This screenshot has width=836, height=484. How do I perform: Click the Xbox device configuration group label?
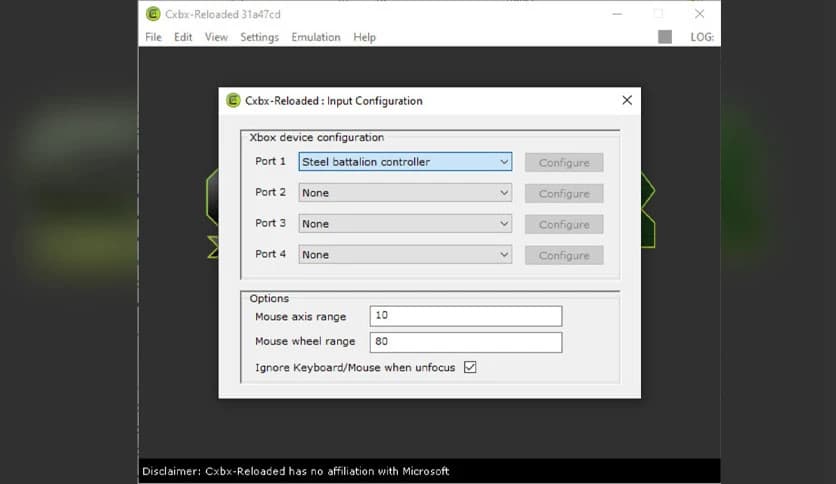(317, 138)
